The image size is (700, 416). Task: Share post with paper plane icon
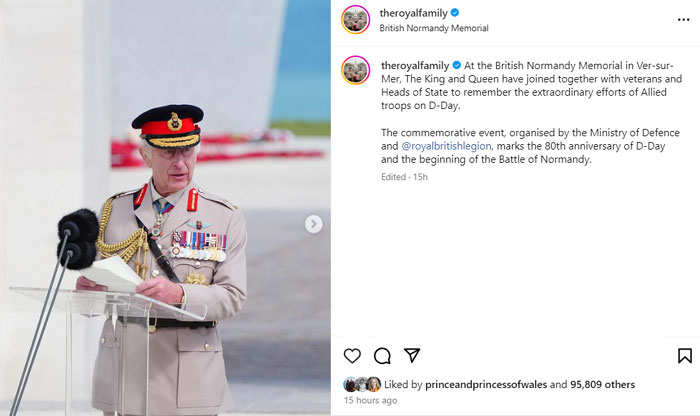[x=412, y=355]
